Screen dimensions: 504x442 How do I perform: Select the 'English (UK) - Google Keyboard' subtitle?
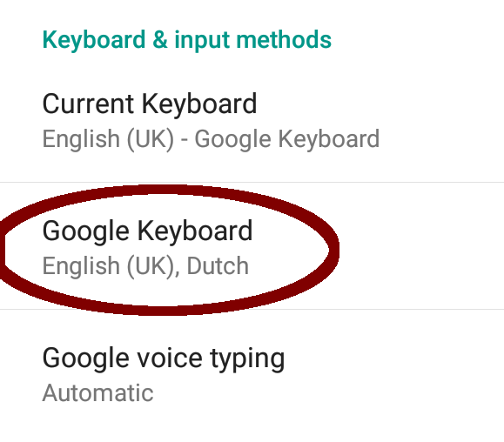point(211,139)
